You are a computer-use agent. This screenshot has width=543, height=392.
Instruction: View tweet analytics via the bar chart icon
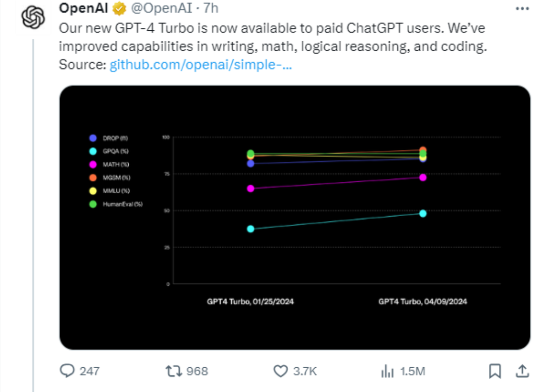click(387, 371)
